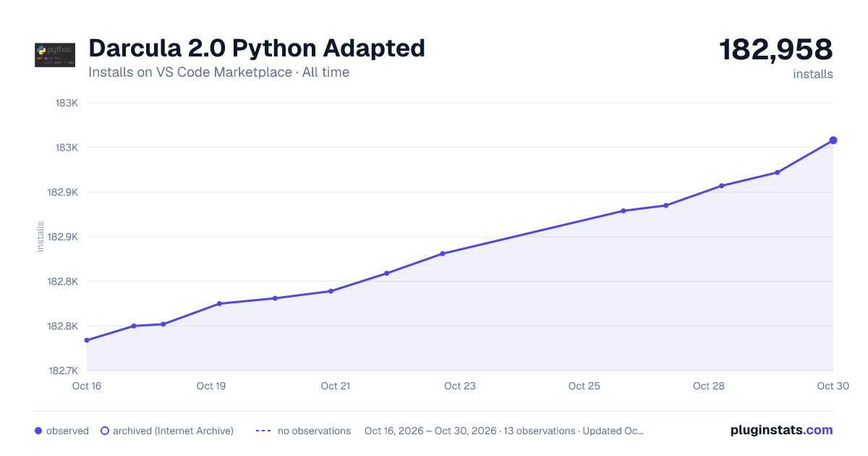Click the 'Oct 28' x-axis label

coord(709,386)
